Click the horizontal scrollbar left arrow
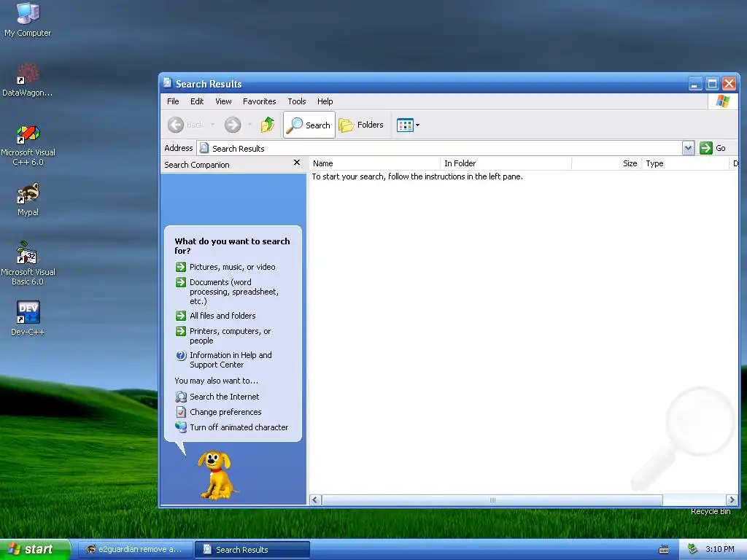The width and height of the screenshot is (747, 560). coord(315,500)
